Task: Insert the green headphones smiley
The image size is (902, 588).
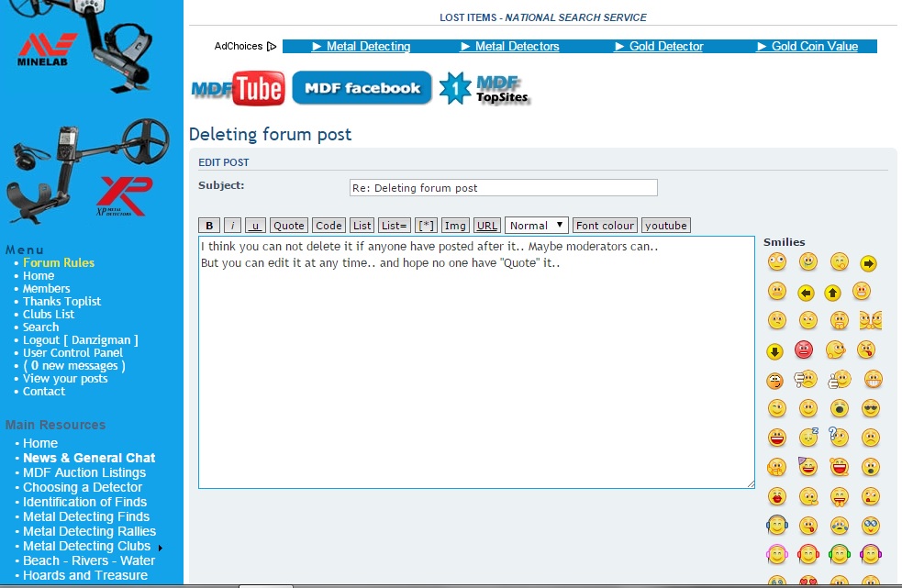Action: [x=840, y=554]
